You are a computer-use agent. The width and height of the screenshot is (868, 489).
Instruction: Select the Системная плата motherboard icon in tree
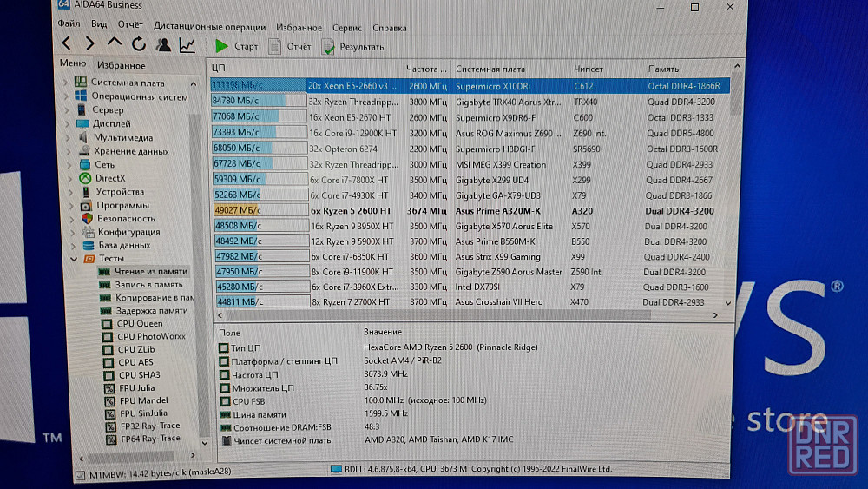[80, 82]
